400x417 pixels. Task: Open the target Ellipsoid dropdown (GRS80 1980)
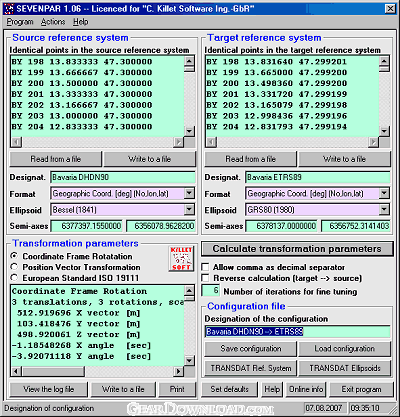(x=384, y=209)
